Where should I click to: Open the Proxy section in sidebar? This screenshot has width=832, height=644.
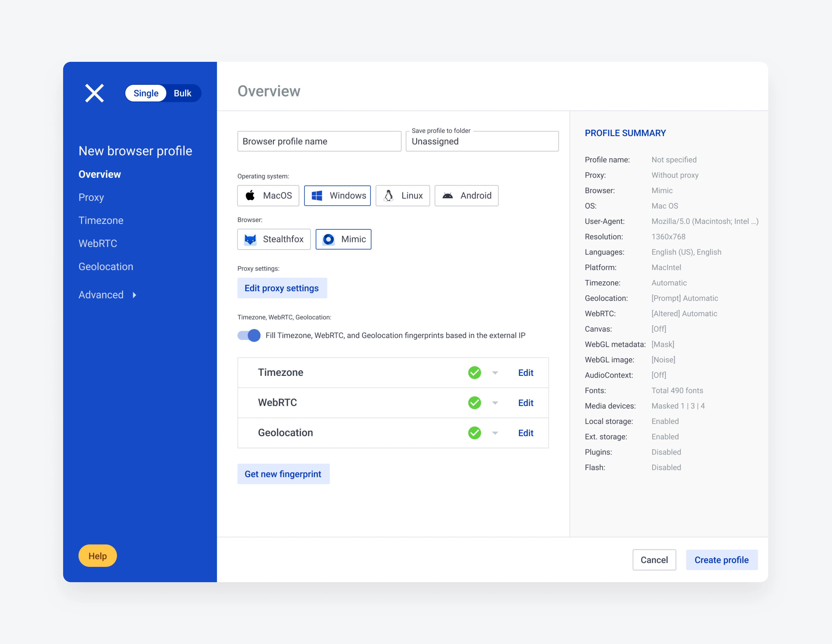pos(91,197)
